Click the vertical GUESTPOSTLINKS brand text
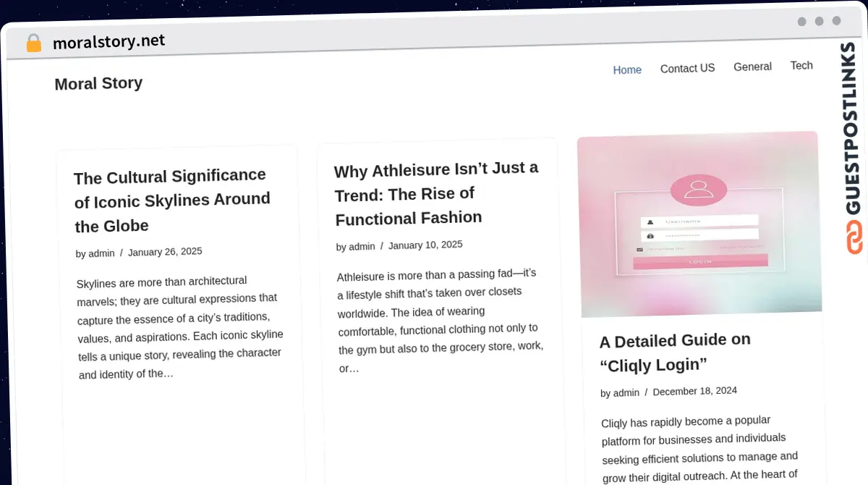This screenshot has width=868, height=485. click(x=852, y=129)
